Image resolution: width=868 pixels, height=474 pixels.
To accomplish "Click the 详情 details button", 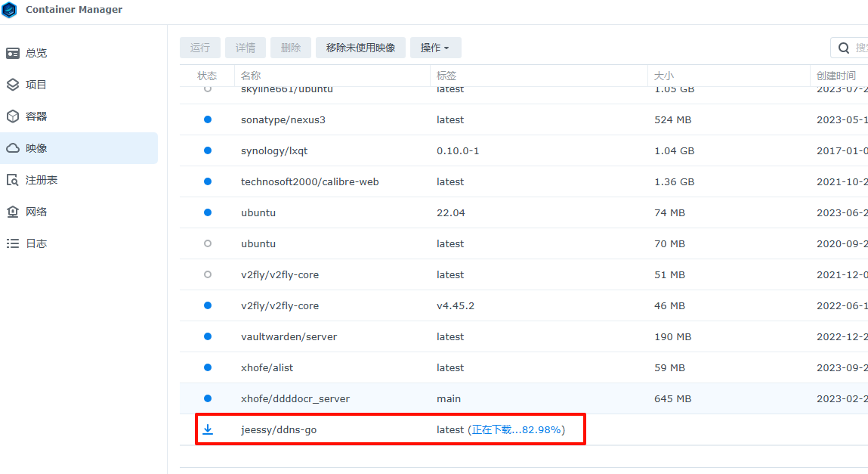I will pos(246,48).
